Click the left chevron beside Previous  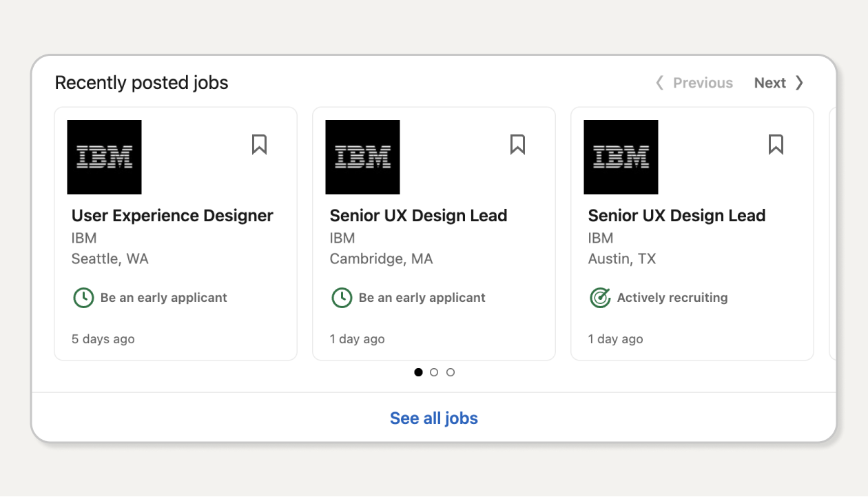coord(659,83)
